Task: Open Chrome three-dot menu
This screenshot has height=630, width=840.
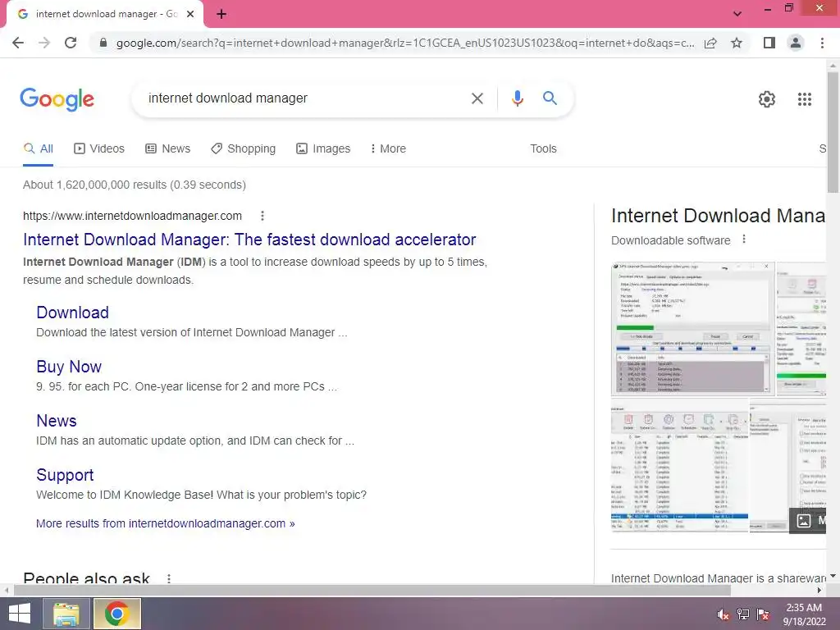Action: (822, 43)
